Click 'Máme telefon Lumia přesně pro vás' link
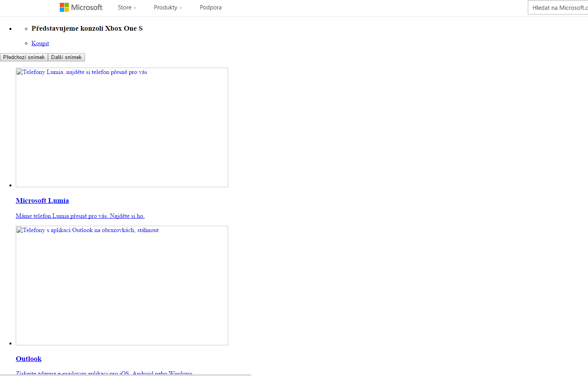Screen dimensions: 588x376 (x=80, y=216)
